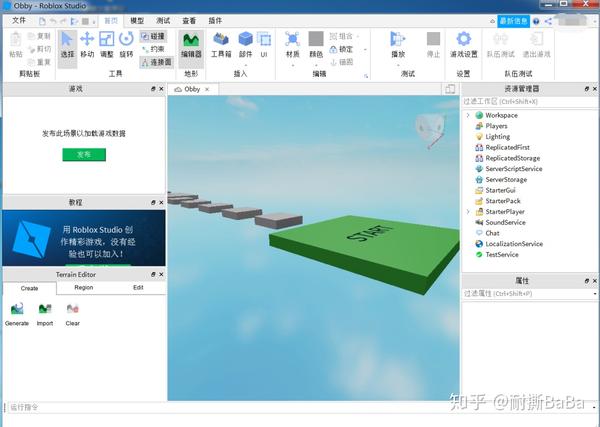Viewport: 600px width, 427px height.
Task: Select SoundService in explorer
Action: point(505,222)
